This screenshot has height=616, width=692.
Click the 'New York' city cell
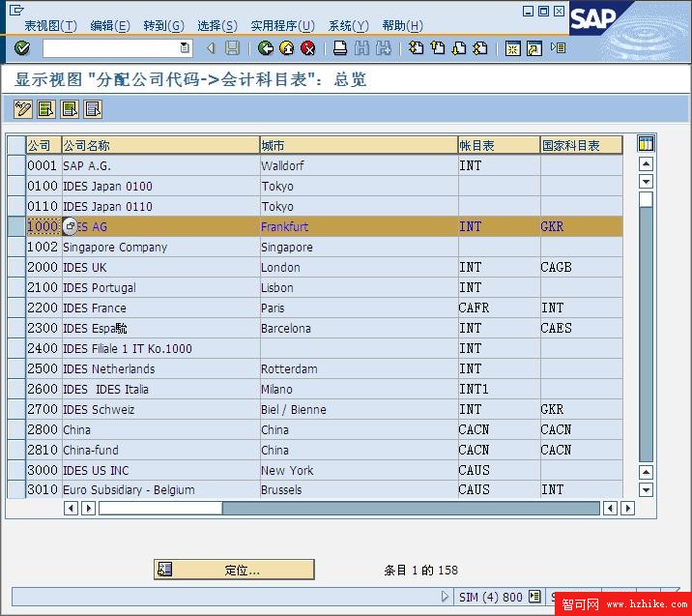pyautogui.click(x=359, y=470)
